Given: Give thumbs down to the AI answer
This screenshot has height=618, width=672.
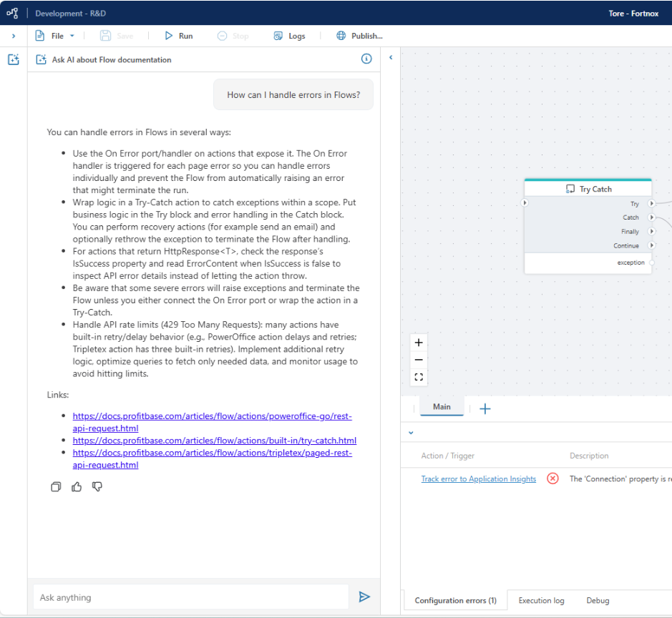Looking at the screenshot, I should 97,487.
